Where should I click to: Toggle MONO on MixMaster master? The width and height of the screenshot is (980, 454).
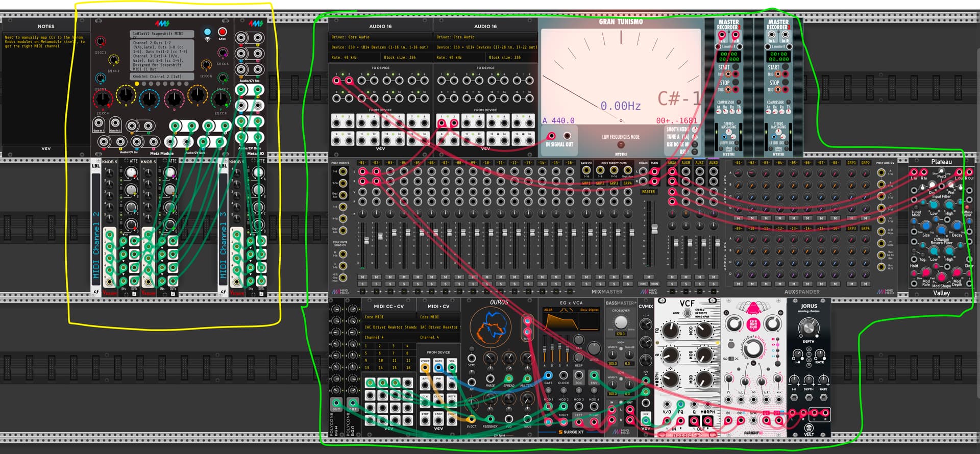[x=654, y=284]
